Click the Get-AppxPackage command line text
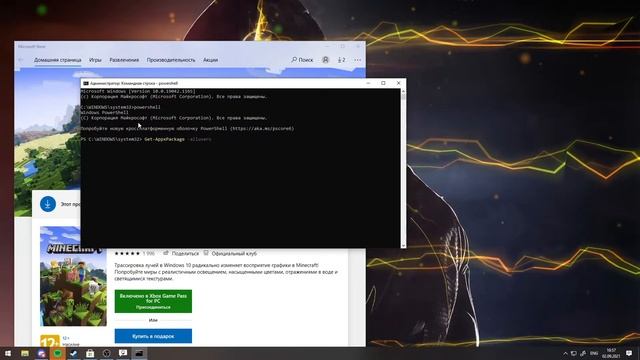This screenshot has height=360, width=640. (178, 139)
